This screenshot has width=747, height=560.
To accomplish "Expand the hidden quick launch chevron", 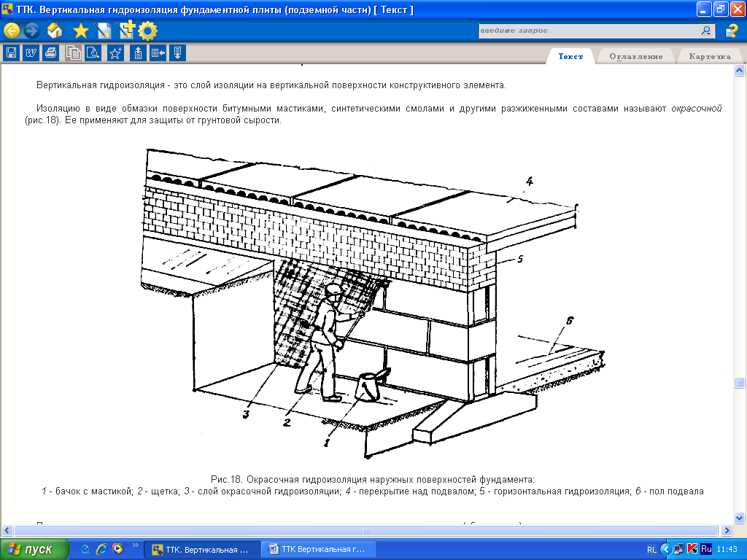I will (134, 545).
